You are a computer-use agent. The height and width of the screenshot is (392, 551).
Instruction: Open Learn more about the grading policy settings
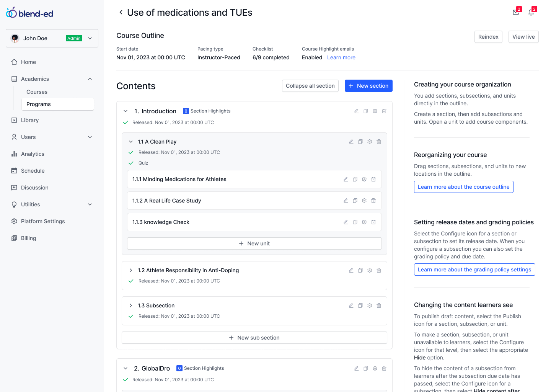pyautogui.click(x=474, y=269)
